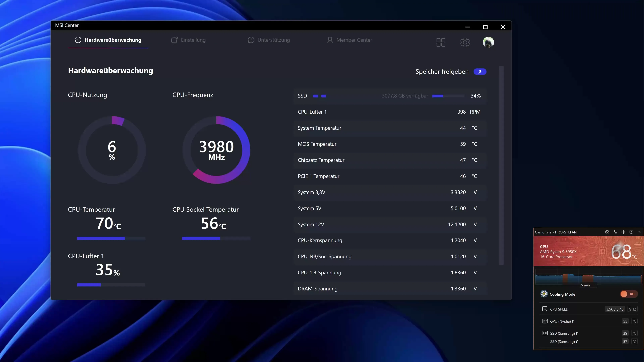This screenshot has width=644, height=362.
Task: Open Camomile gear settings icon
Action: (x=623, y=232)
